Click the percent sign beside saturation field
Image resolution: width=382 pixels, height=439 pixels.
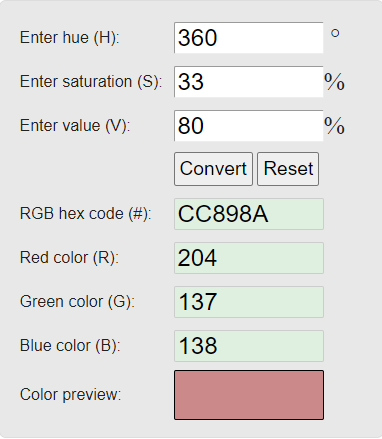334,82
